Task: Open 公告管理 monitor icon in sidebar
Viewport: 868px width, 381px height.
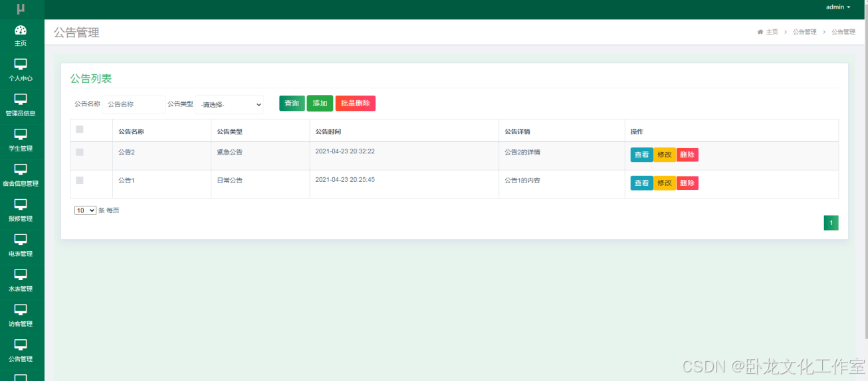Action: click(x=21, y=345)
